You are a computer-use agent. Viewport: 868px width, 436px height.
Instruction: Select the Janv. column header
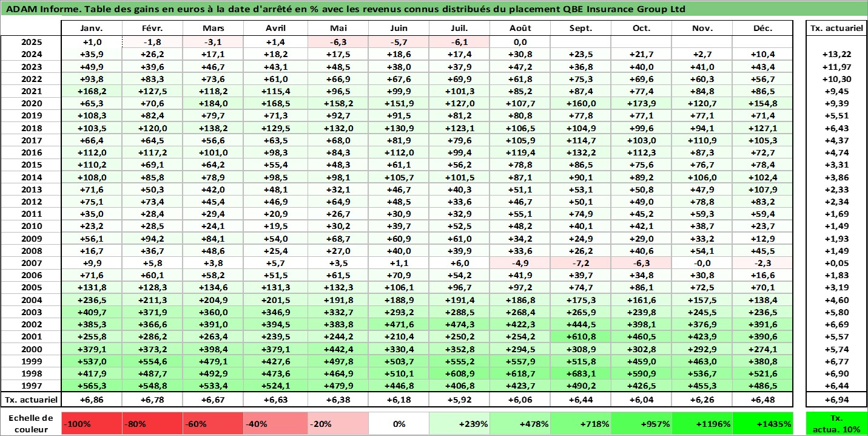(x=92, y=29)
